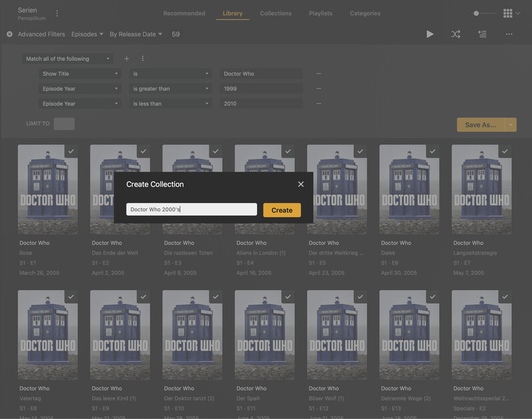This screenshot has height=419, width=532.
Task: Toggle selection of Dalek episode
Action: click(x=433, y=151)
